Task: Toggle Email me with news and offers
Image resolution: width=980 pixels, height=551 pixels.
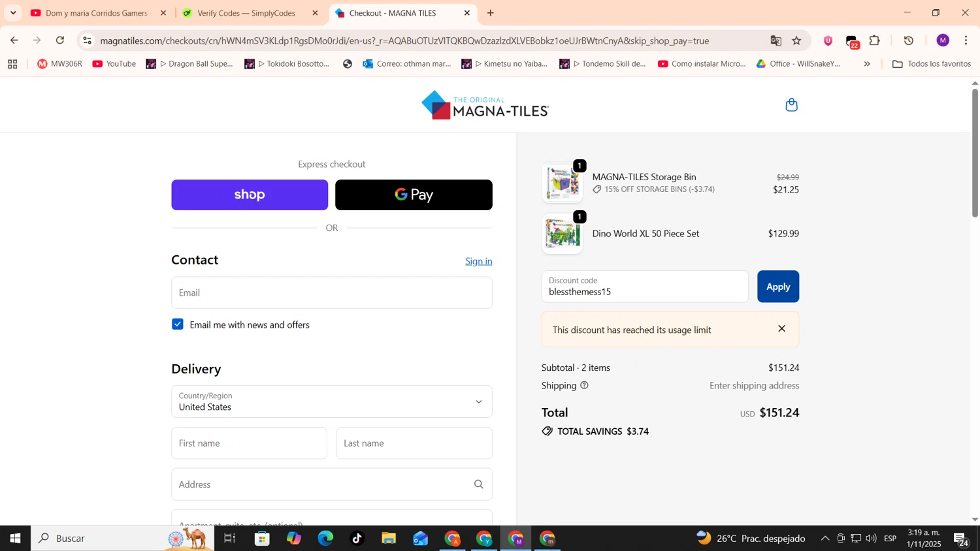Action: pos(178,324)
